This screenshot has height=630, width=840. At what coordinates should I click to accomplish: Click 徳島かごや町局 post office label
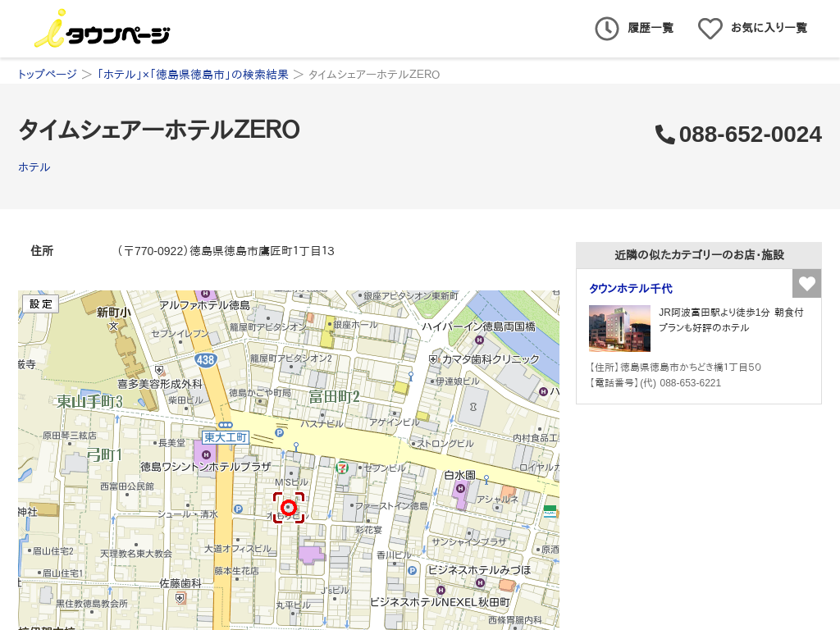[260, 393]
